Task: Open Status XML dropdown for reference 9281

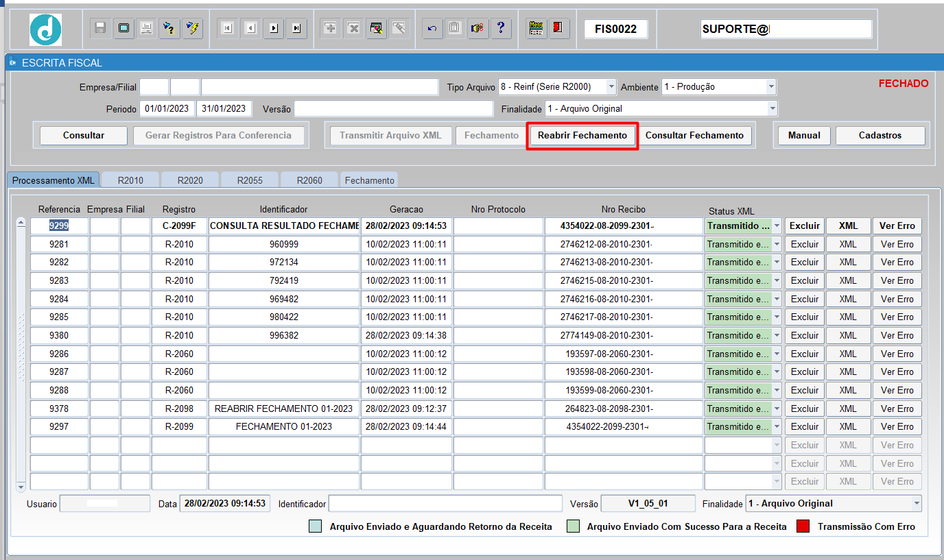Action: pos(777,244)
